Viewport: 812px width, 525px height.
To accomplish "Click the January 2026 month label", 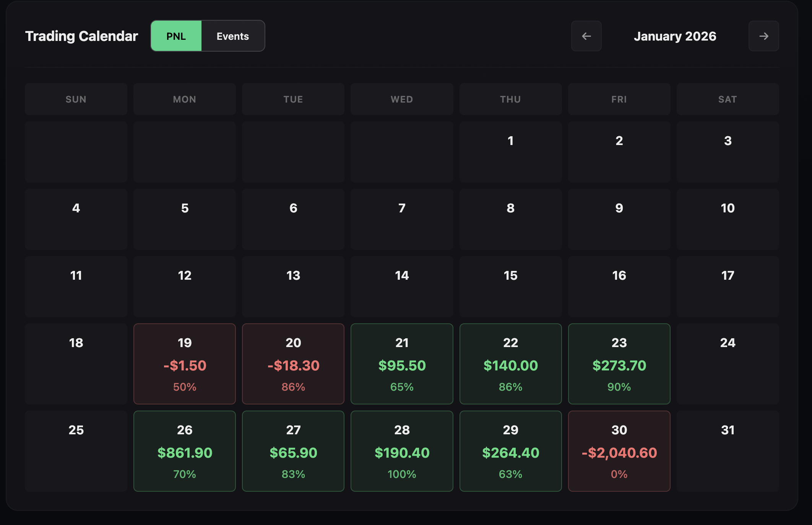I will pos(675,36).
